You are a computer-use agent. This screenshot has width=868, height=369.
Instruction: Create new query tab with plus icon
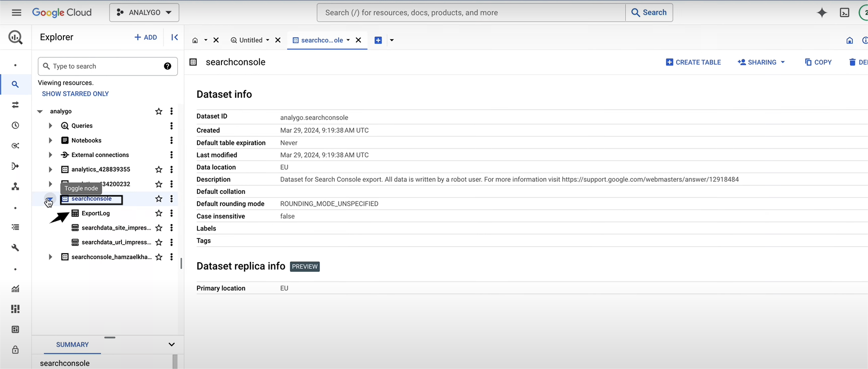coord(378,40)
